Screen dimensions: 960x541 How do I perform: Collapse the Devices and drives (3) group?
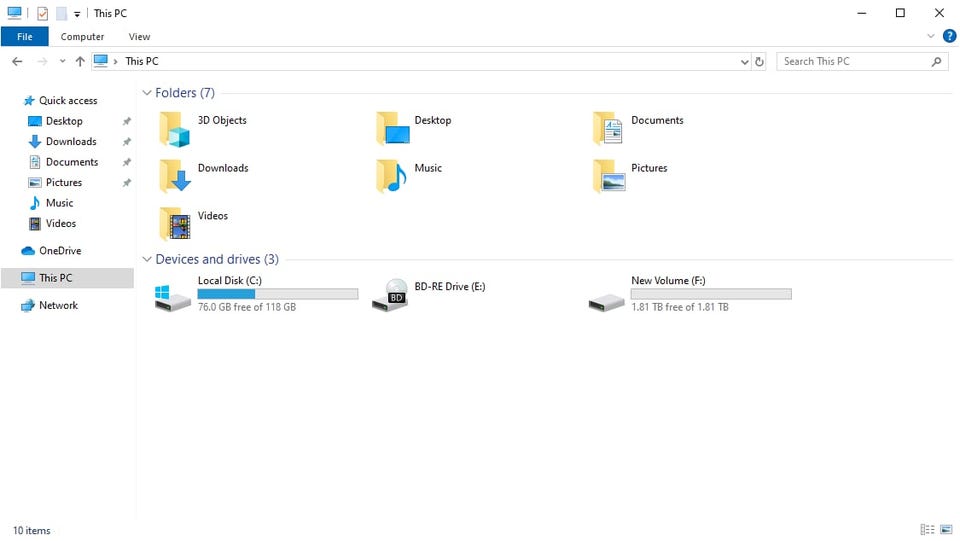(147, 259)
